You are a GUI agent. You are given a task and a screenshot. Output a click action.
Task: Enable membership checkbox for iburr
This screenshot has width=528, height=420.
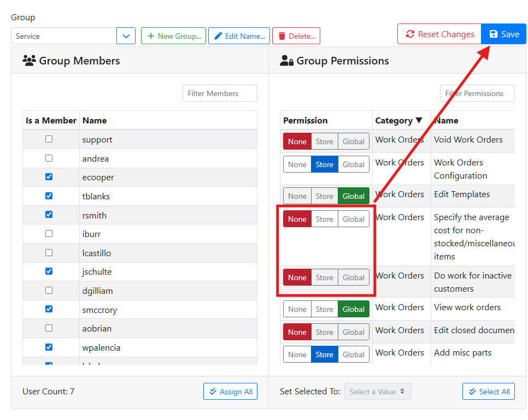tap(49, 234)
